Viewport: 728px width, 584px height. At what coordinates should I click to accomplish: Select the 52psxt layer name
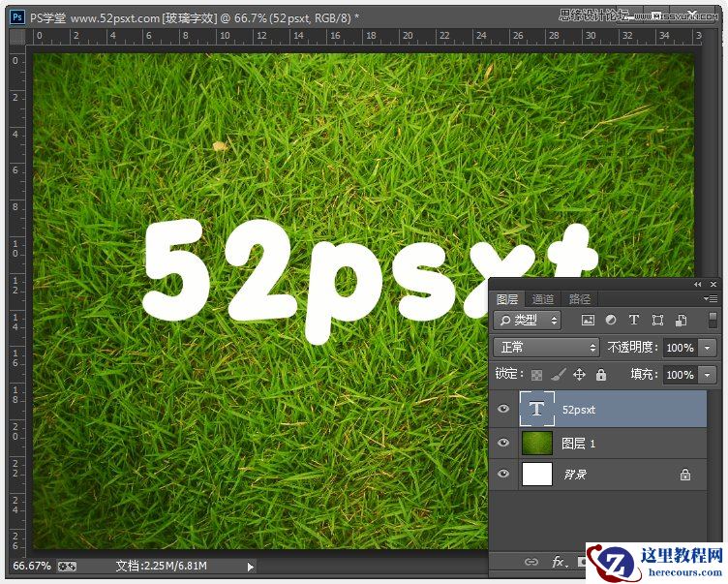579,410
